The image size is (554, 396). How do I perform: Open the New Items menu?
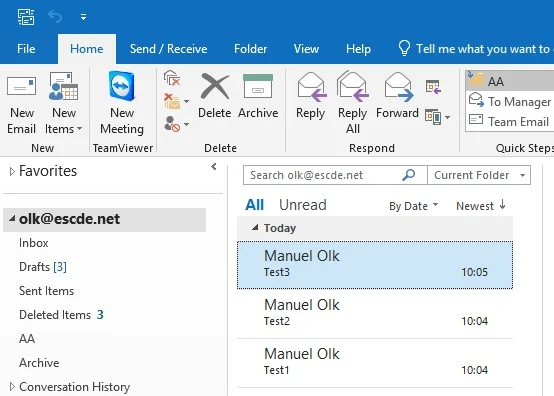pos(64,103)
